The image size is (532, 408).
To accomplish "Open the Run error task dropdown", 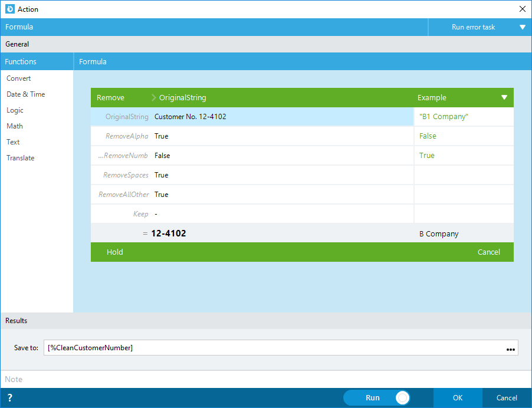I will [521, 27].
